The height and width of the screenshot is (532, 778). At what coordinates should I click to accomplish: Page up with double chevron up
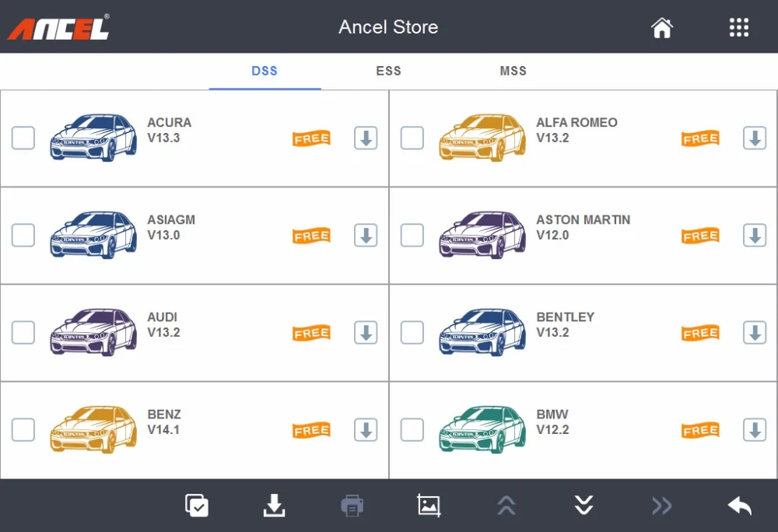coord(506,506)
